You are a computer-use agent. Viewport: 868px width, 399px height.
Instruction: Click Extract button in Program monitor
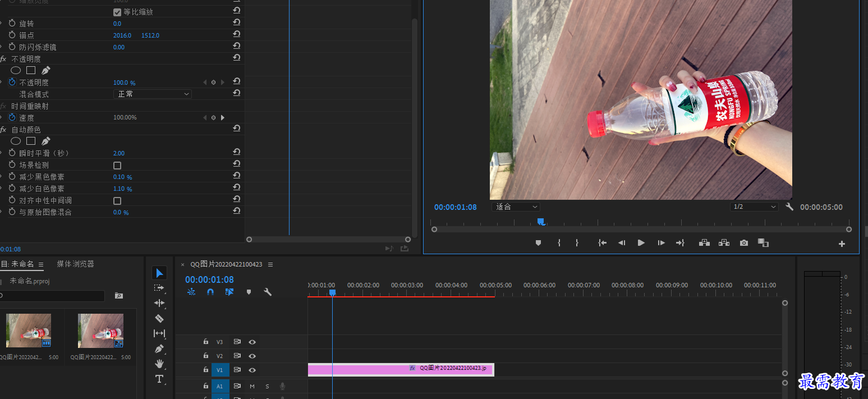[x=724, y=243]
